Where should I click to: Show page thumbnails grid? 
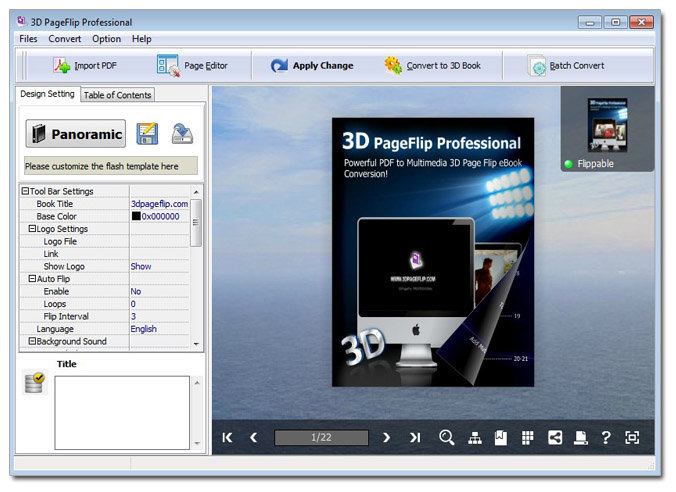(x=527, y=438)
